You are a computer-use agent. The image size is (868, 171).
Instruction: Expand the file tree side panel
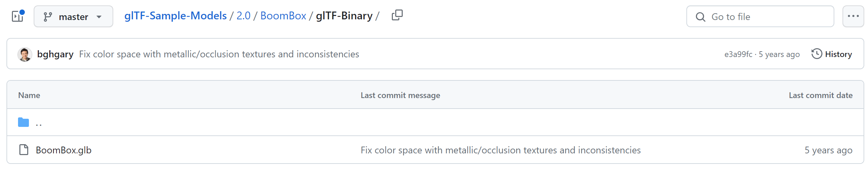coord(17,16)
